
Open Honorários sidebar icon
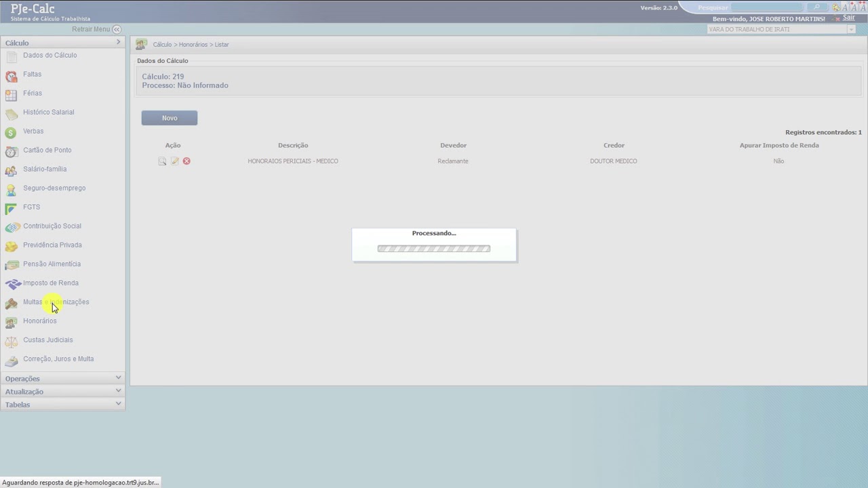tap(11, 323)
